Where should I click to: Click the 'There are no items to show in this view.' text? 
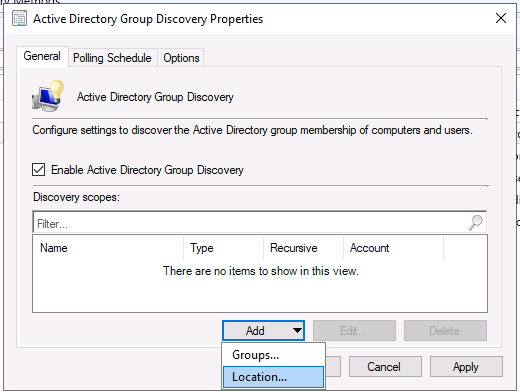[x=261, y=271]
